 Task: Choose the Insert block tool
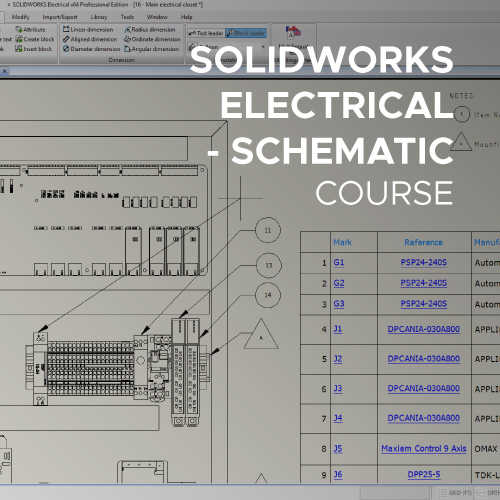33,49
